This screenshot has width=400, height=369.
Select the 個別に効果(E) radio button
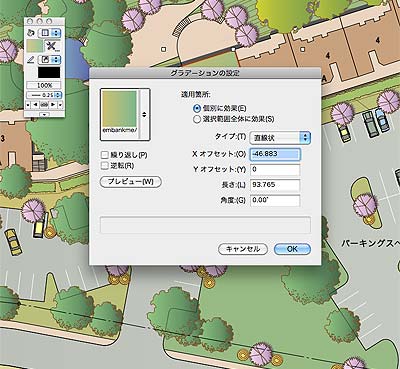coord(197,108)
